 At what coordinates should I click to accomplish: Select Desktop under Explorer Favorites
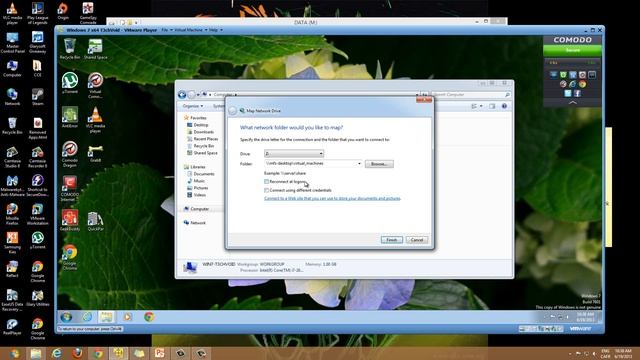198,125
